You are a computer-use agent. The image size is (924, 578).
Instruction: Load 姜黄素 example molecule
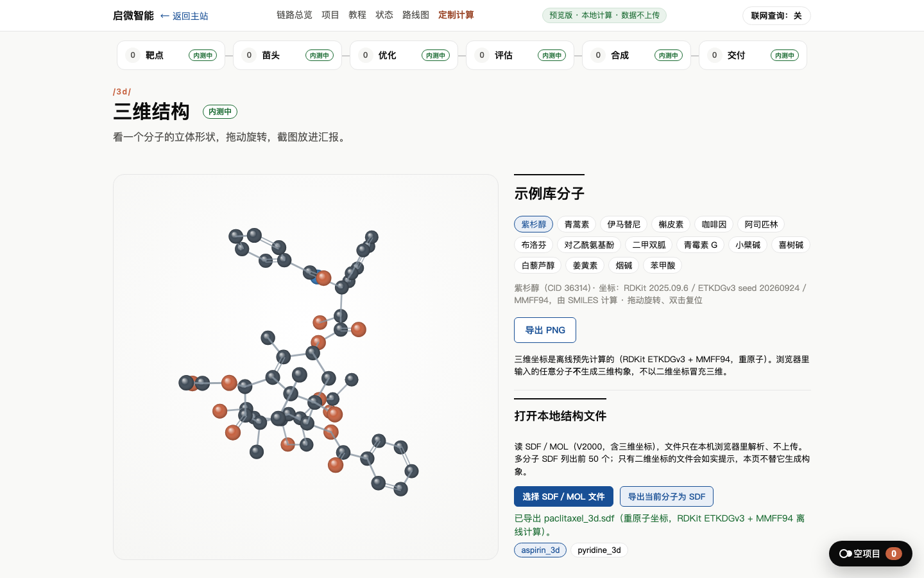point(585,265)
